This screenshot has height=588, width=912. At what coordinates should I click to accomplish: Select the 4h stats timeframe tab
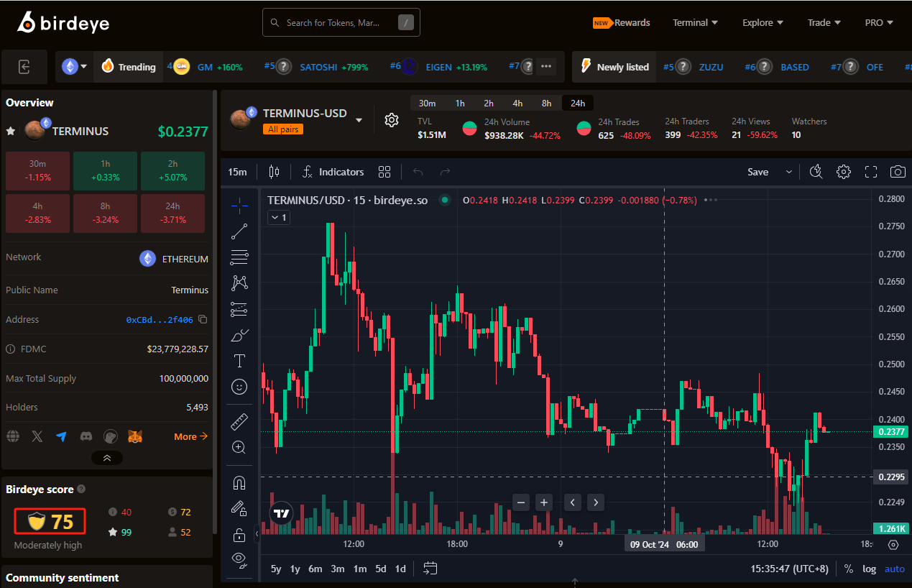[x=517, y=104]
